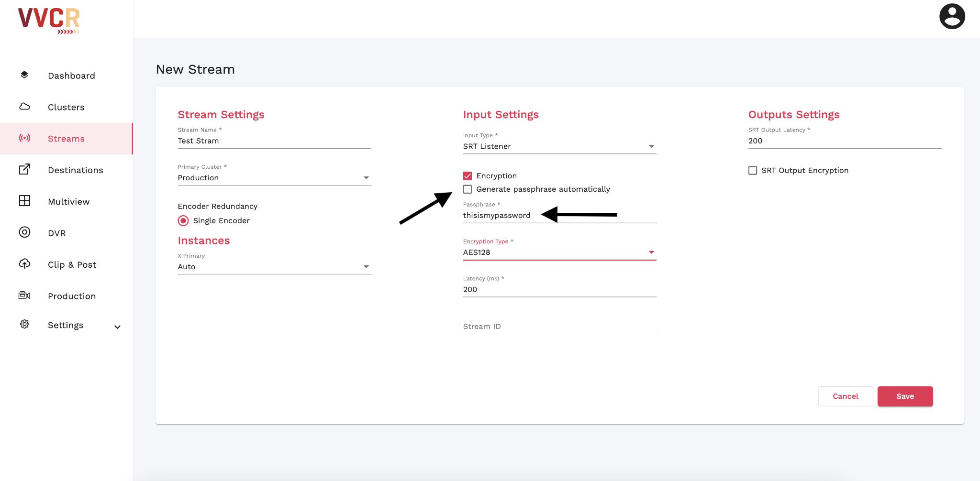Expand the Settings menu chevron
Screen dimensions: 980x481
point(117,327)
